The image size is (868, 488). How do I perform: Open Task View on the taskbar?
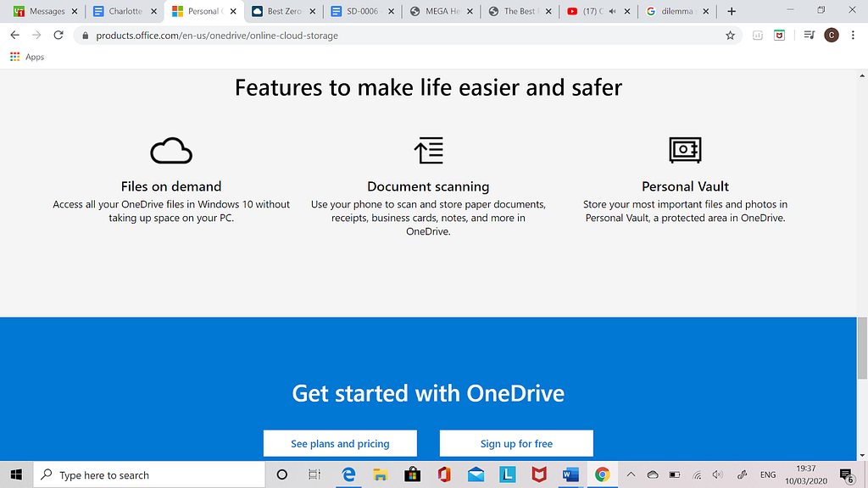[x=314, y=474]
